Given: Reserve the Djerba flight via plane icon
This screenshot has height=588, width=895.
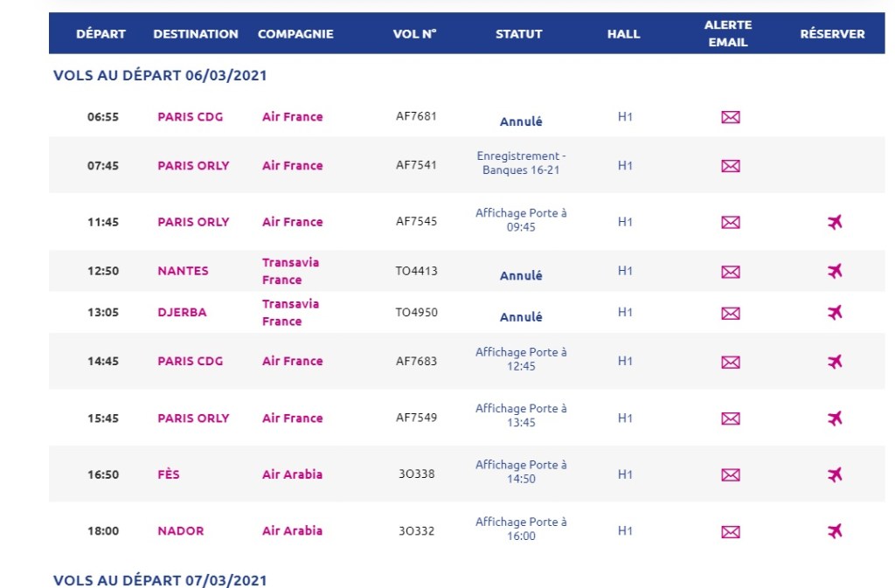Looking at the screenshot, I should (835, 313).
